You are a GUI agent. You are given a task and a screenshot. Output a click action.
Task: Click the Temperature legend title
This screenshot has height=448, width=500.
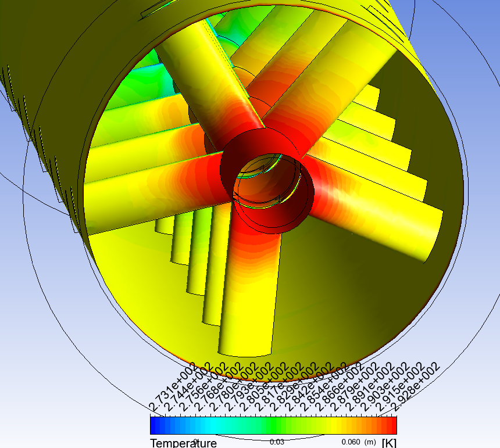coord(184,443)
